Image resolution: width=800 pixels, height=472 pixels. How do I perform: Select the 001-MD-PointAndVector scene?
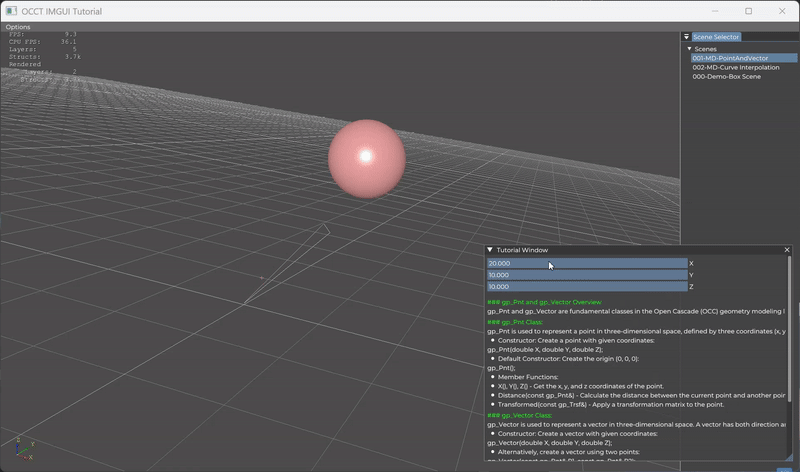coord(744,58)
